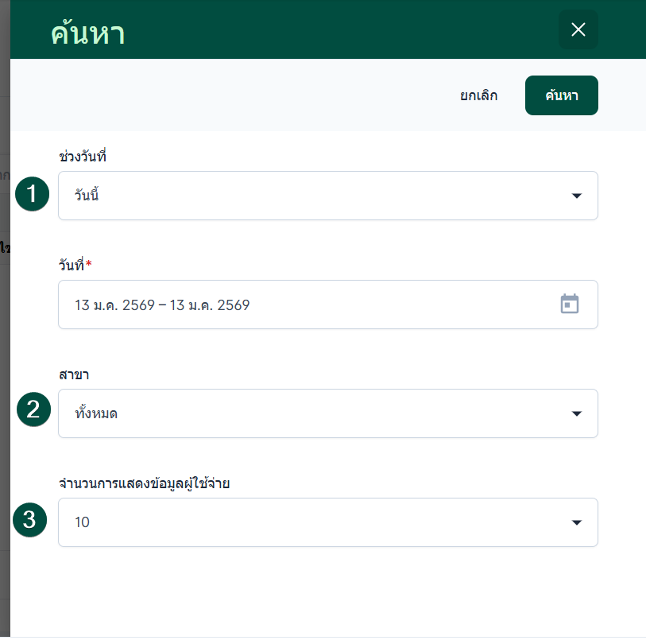The height and width of the screenshot is (644, 646).
Task: Open the calendar icon in date field
Action: [x=570, y=304]
